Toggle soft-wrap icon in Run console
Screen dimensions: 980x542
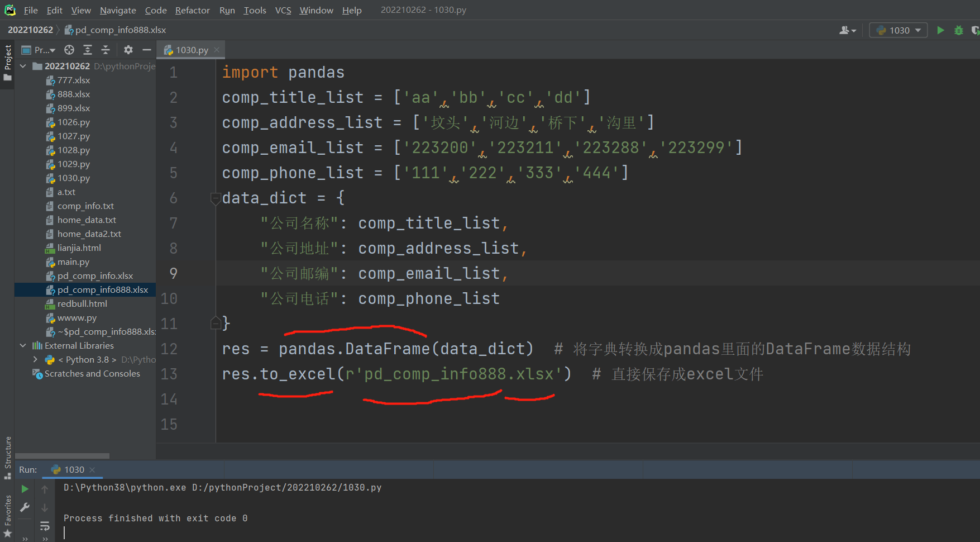click(45, 526)
